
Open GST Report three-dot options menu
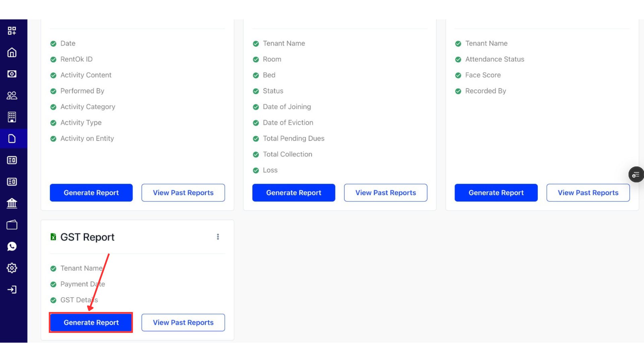218,237
